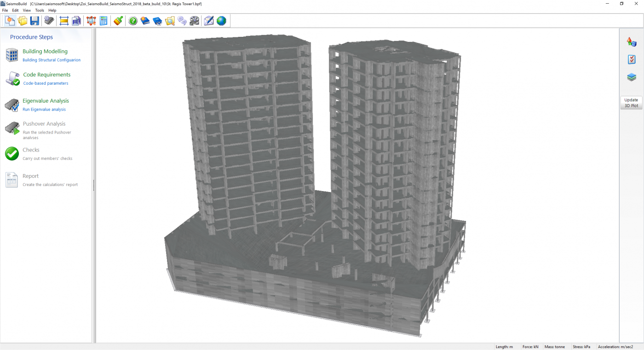644x350 pixels.
Task: Open the View menu
Action: pyautogui.click(x=27, y=10)
